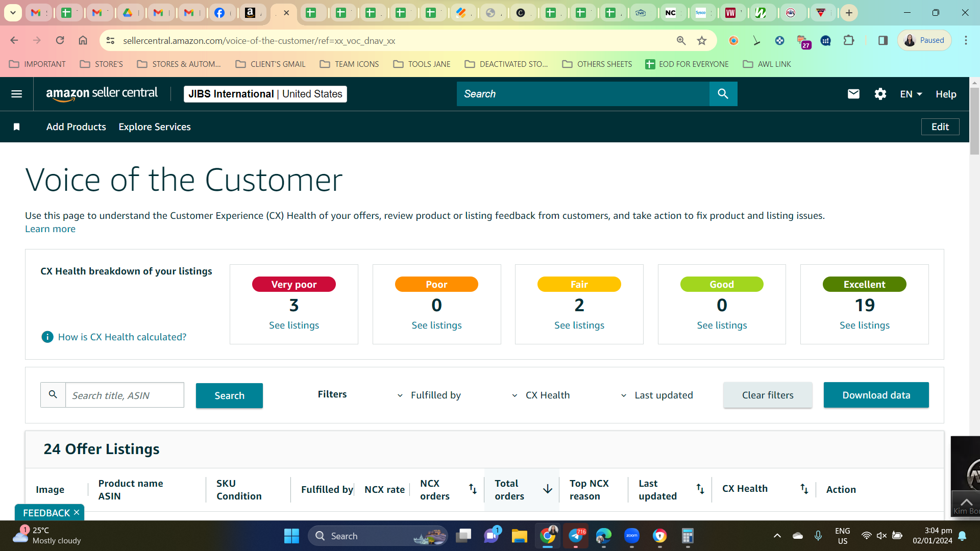This screenshot has width=980, height=551.
Task: Toggle the browser side panel
Action: point(883,40)
